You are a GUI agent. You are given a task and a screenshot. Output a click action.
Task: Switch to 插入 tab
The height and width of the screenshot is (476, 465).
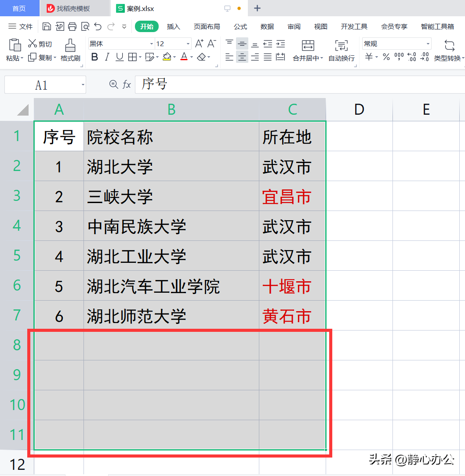(x=173, y=27)
